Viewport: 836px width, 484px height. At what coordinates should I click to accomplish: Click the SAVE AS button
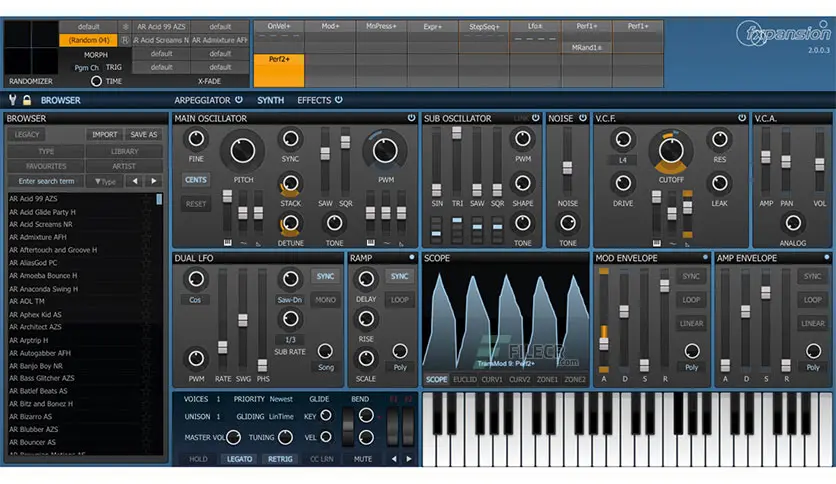143,134
